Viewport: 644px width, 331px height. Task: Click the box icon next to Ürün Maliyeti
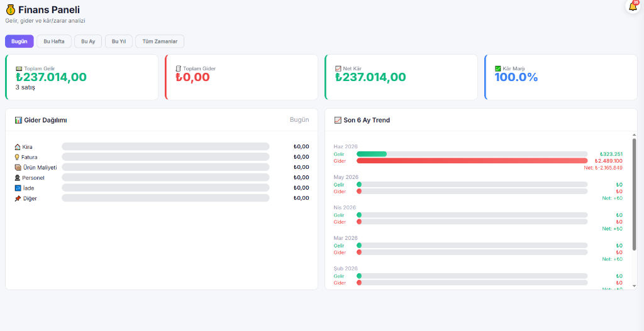18,167
